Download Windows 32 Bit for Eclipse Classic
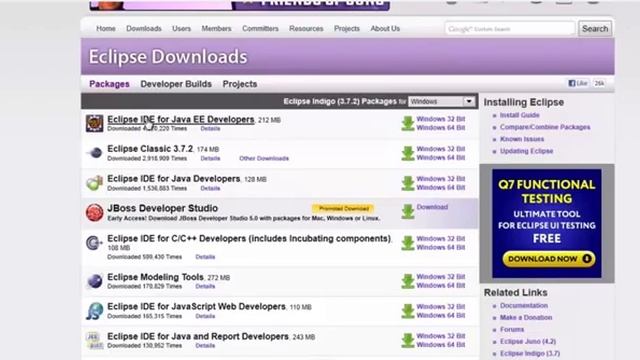Screen dimensions: 640x360 441,149
